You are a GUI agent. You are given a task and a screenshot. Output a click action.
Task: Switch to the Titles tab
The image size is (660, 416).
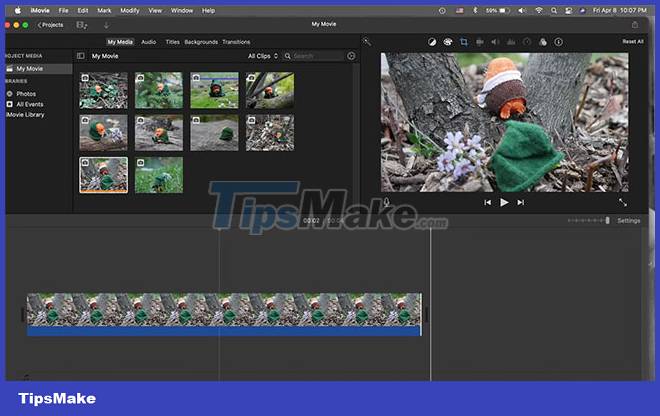click(x=173, y=42)
